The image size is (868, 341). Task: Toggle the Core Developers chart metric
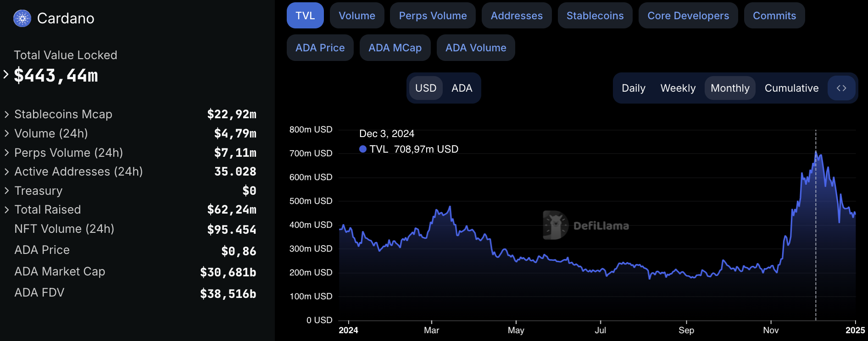click(688, 16)
